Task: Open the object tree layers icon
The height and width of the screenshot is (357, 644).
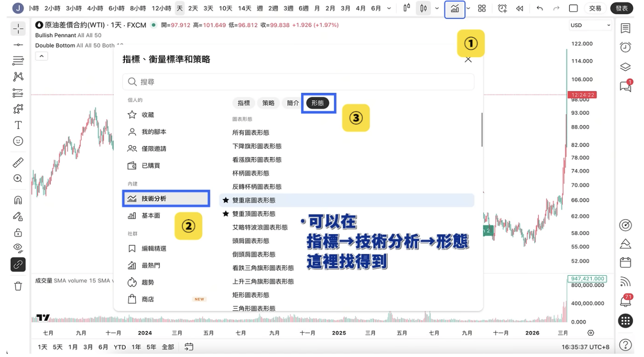Action: tap(625, 67)
